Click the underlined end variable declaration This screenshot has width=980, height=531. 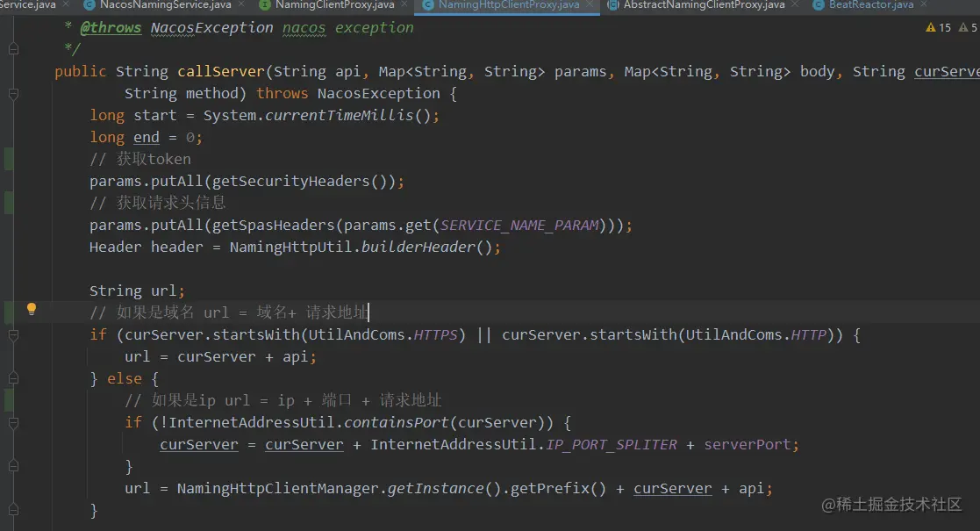coord(147,137)
